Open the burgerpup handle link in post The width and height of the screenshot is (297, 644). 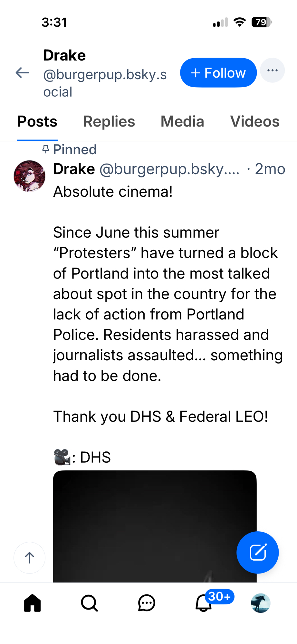coord(169,169)
